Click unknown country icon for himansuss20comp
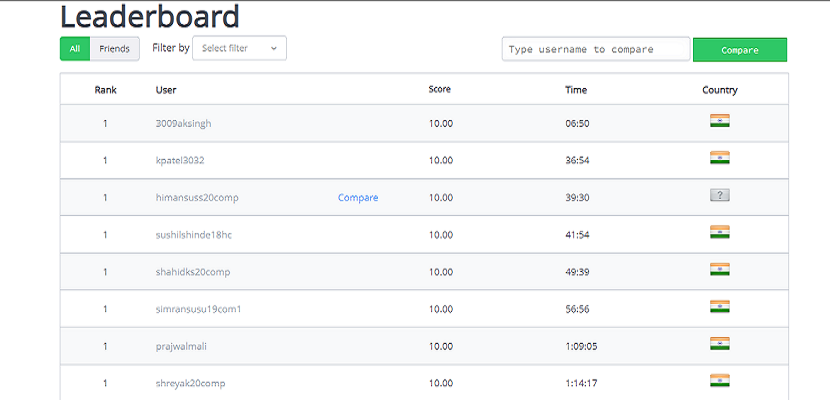 tap(719, 195)
